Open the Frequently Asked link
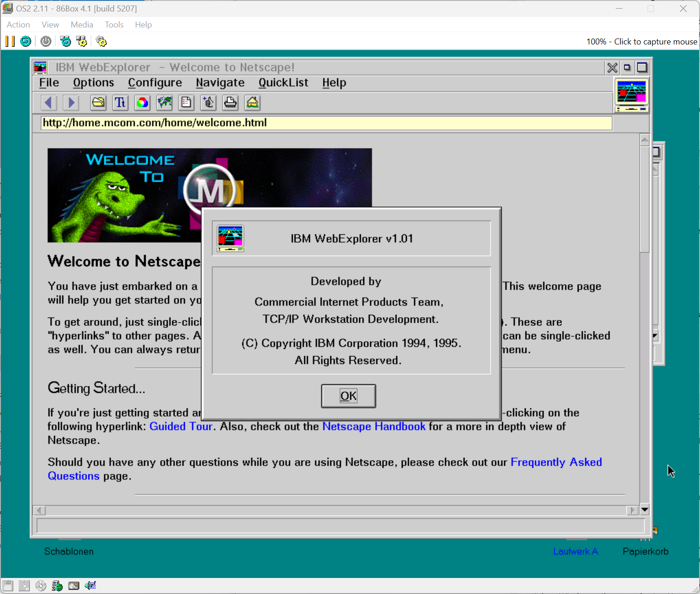Viewport: 700px width, 594px height. (x=556, y=462)
